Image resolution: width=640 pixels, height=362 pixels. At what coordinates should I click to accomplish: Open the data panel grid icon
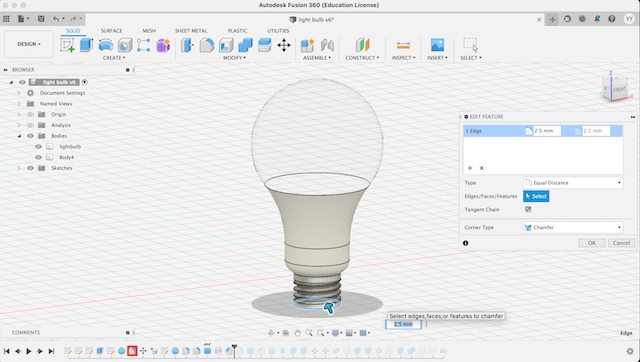[x=6, y=19]
